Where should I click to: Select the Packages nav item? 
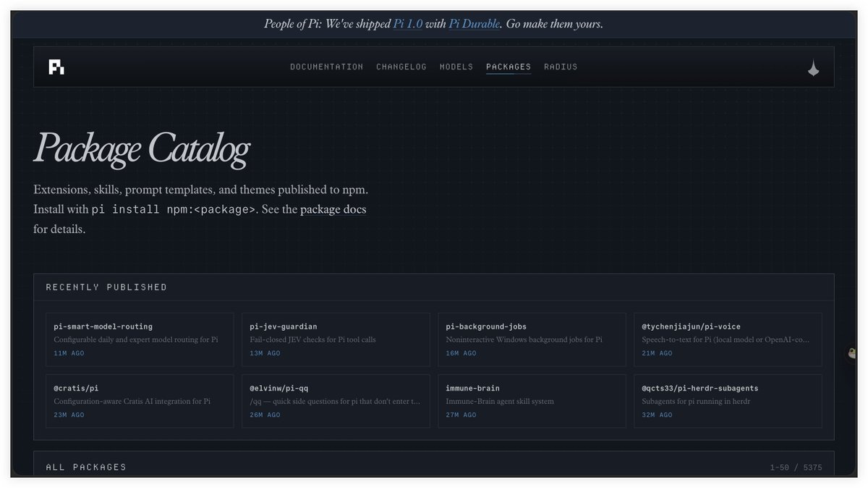(x=509, y=67)
